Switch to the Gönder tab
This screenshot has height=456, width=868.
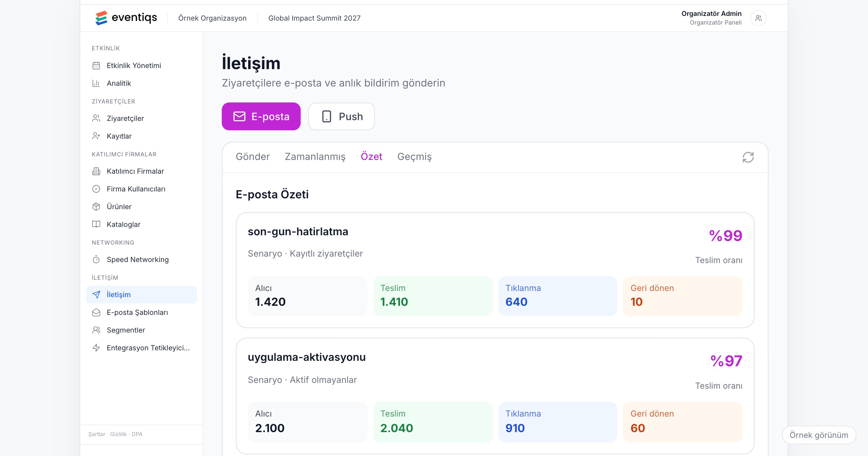coord(252,157)
